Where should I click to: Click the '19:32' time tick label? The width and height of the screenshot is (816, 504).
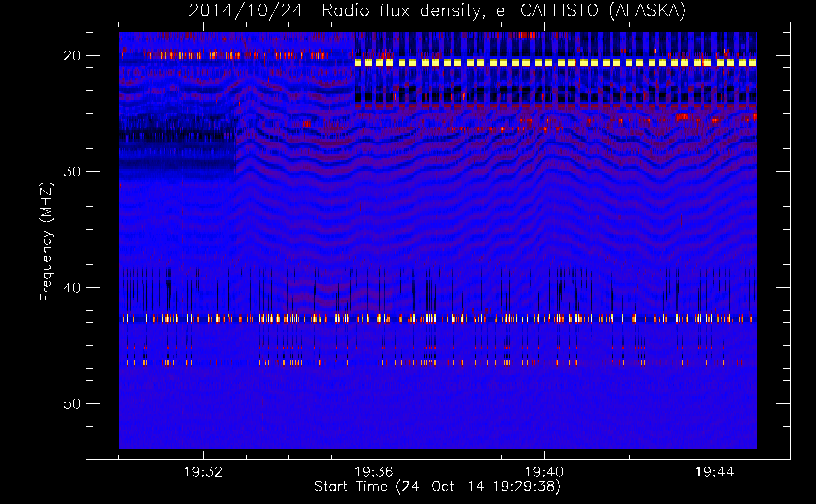pos(203,472)
